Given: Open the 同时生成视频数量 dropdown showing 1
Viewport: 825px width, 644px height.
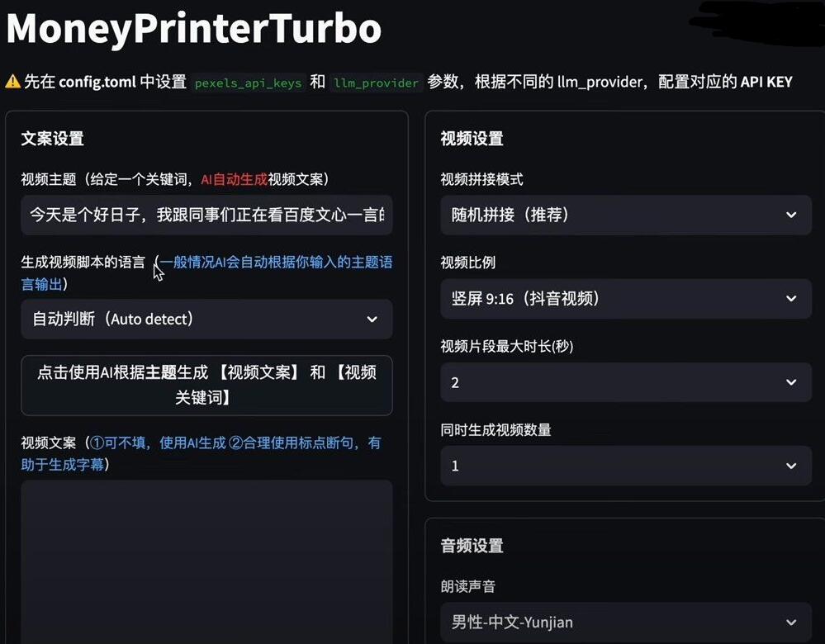Looking at the screenshot, I should [x=625, y=466].
